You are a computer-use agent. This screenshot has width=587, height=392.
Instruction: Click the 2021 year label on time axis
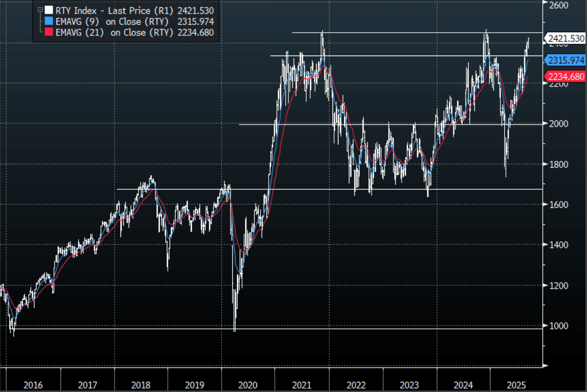click(302, 385)
